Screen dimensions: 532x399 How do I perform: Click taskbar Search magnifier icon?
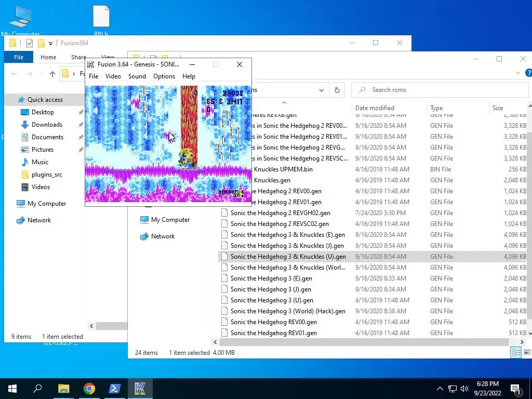(37, 389)
